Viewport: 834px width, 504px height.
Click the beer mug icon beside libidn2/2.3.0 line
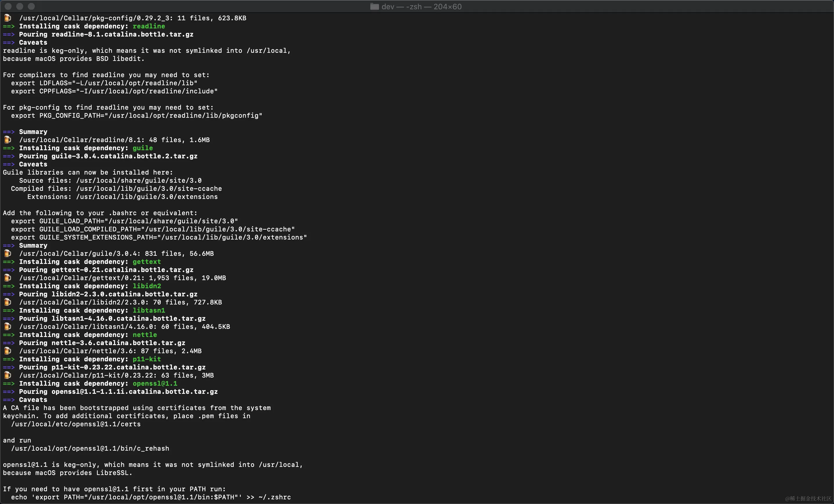point(8,302)
